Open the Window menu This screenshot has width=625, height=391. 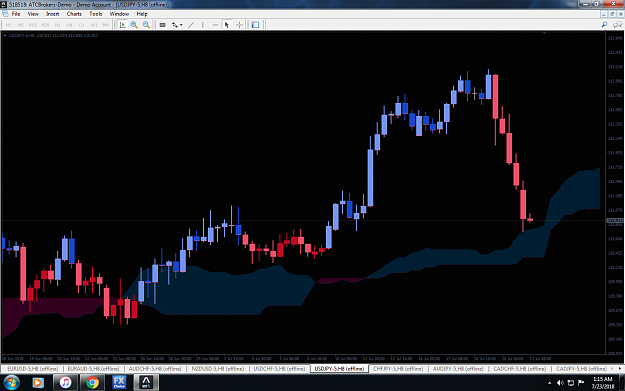coord(119,14)
